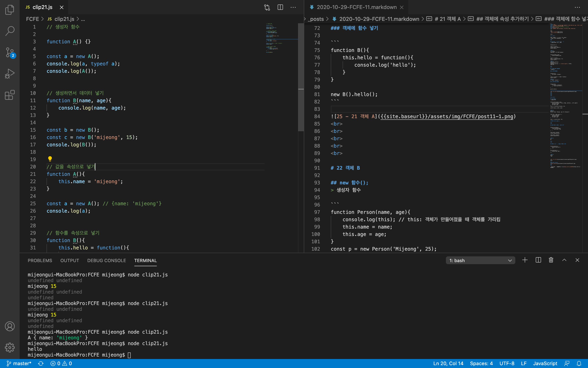588x368 pixels.
Task: Click 'new B().hello();' on markdown line 81
Action: pos(354,94)
